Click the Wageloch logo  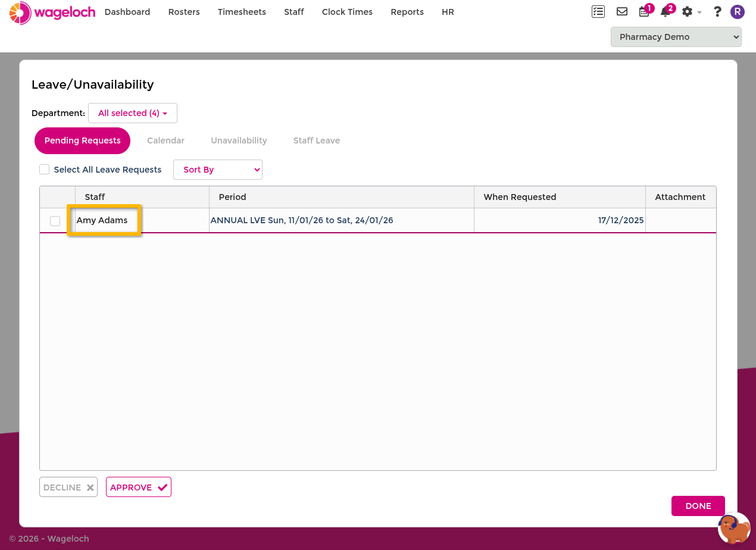pyautogui.click(x=52, y=12)
